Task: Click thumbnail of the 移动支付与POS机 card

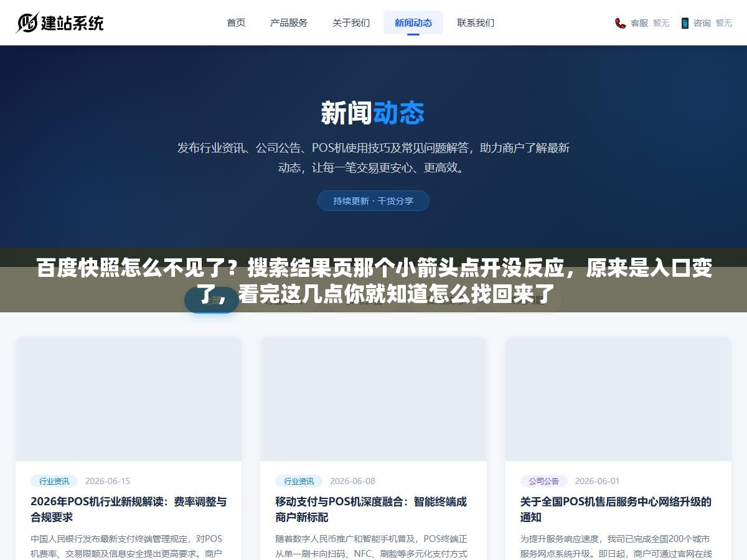Action: pyautogui.click(x=374, y=399)
